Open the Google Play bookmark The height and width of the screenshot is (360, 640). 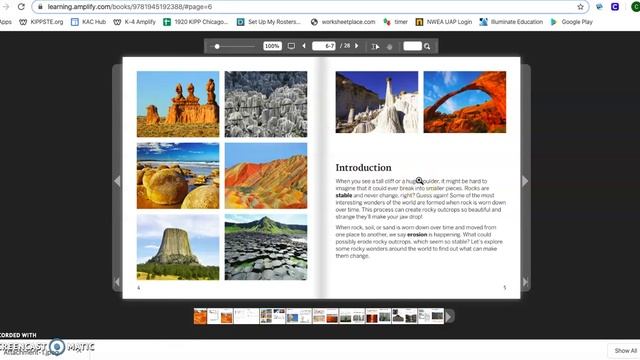point(571,22)
